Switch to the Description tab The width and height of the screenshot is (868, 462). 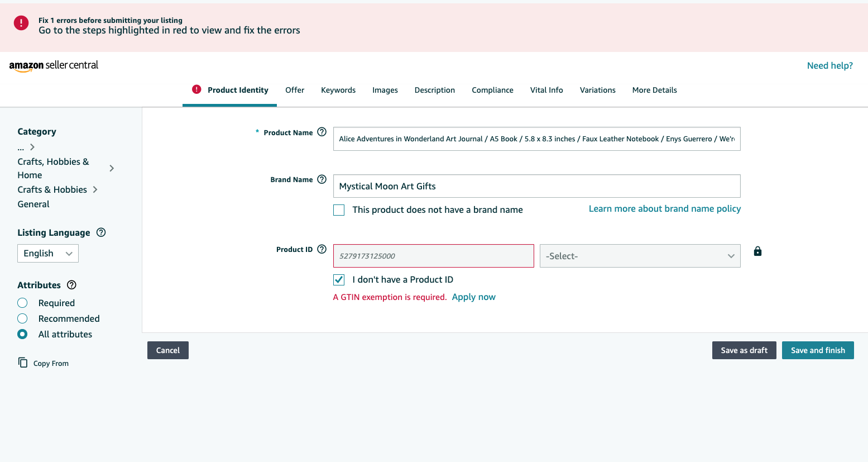point(435,90)
